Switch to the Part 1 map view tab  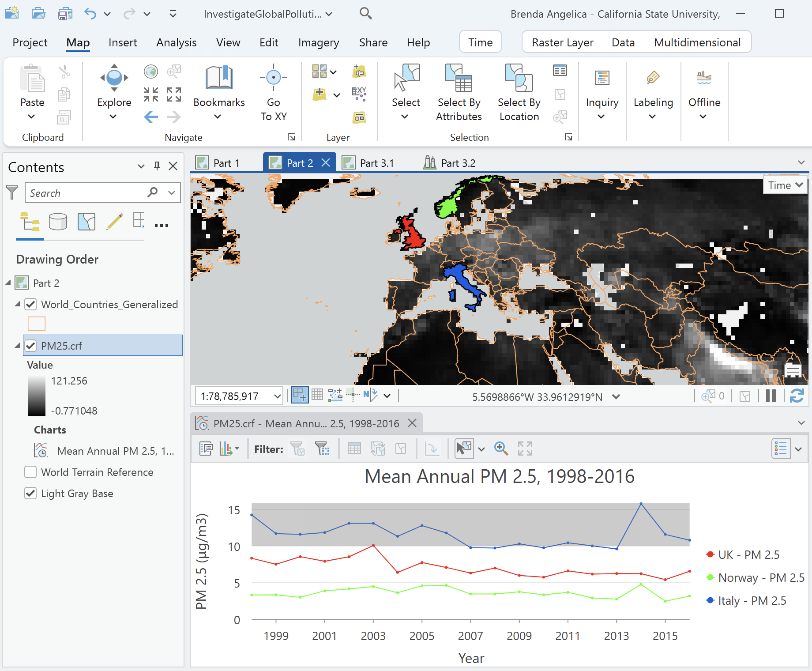218,163
